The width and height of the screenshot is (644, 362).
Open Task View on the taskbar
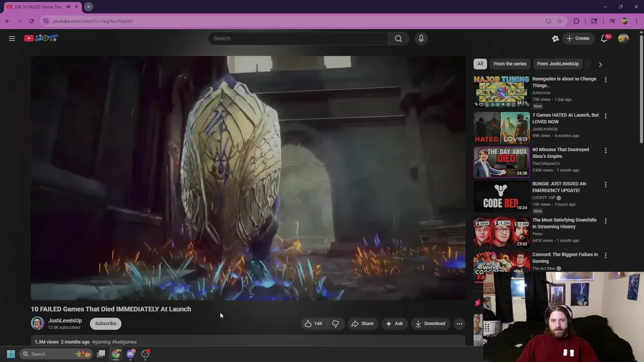click(x=101, y=354)
